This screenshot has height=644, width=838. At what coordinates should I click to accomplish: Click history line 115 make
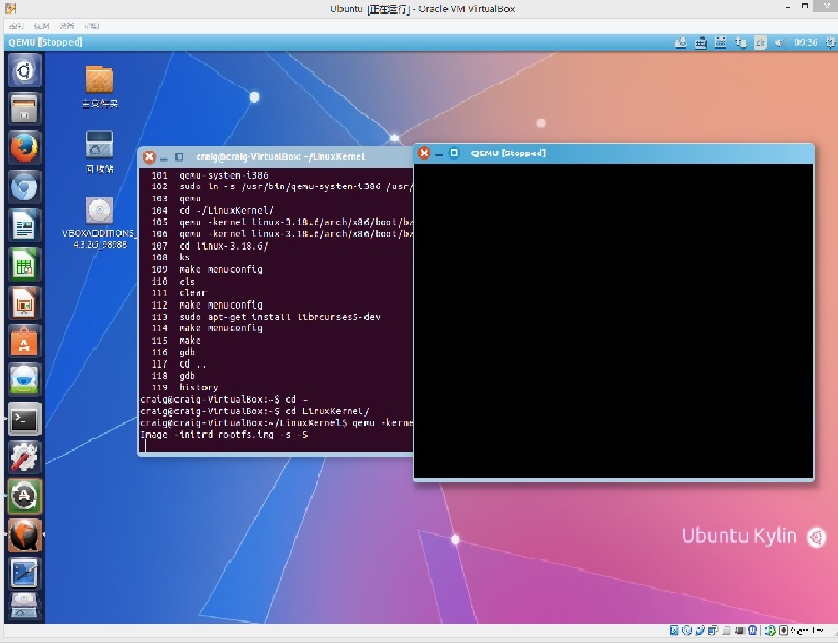[x=176, y=340]
